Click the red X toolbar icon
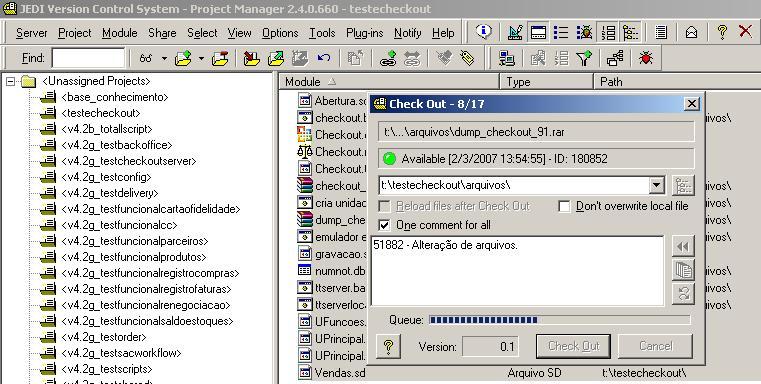Screen dimensions: 761x384 tap(745, 32)
